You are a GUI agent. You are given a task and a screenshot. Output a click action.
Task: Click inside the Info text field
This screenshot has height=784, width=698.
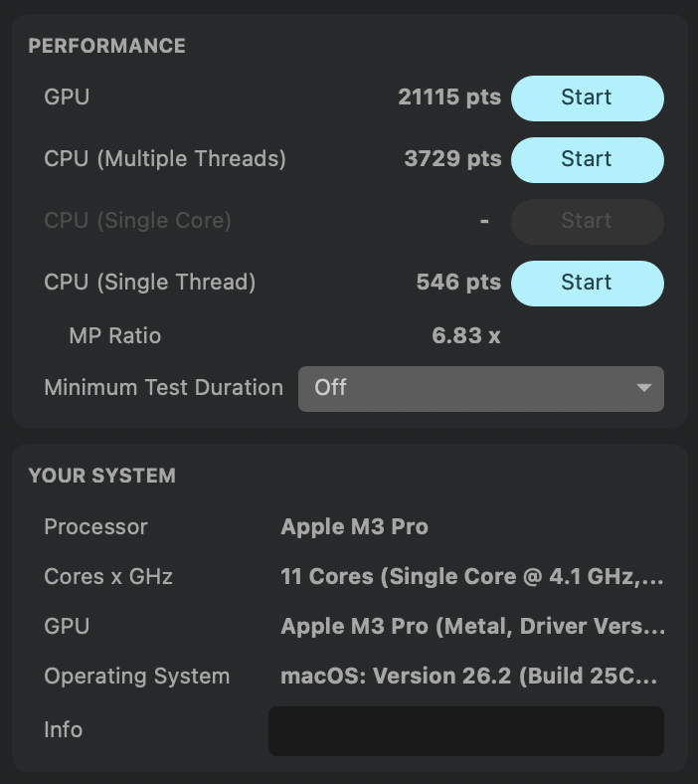pos(465,730)
